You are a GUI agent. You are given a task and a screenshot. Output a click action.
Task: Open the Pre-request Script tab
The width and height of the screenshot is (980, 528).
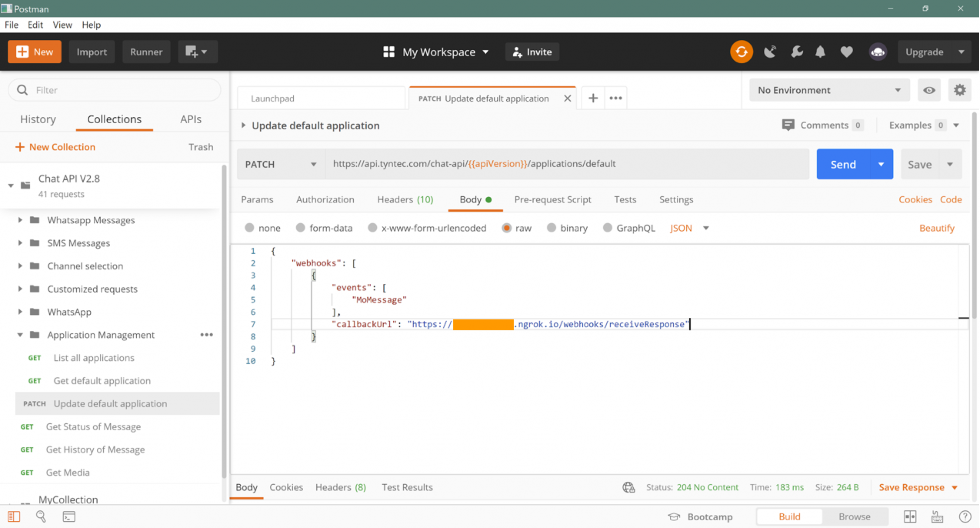point(552,199)
